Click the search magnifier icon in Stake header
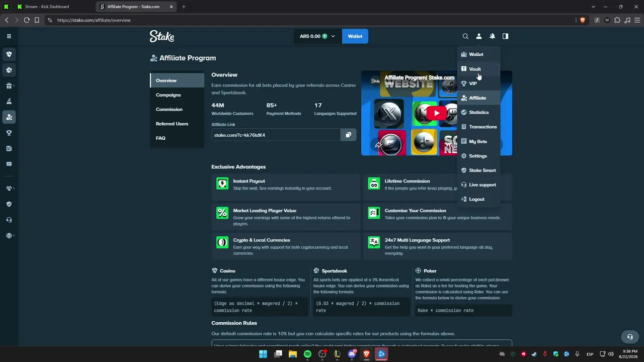Image resolution: width=644 pixels, height=362 pixels. click(x=465, y=36)
